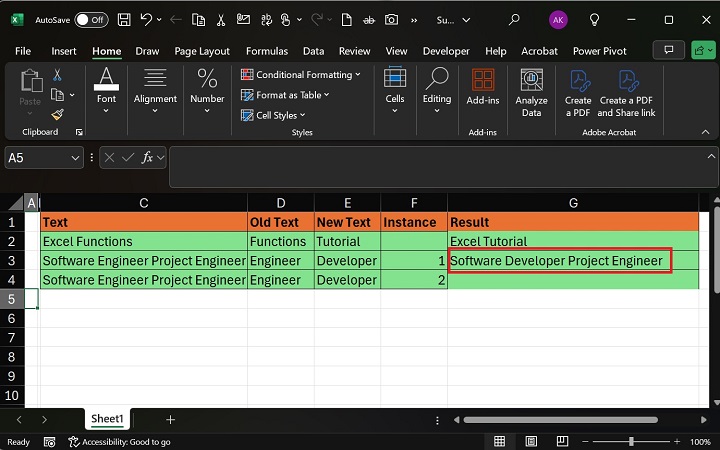Image resolution: width=720 pixels, height=450 pixels.
Task: Click the Create a PDF icon
Action: (x=578, y=93)
